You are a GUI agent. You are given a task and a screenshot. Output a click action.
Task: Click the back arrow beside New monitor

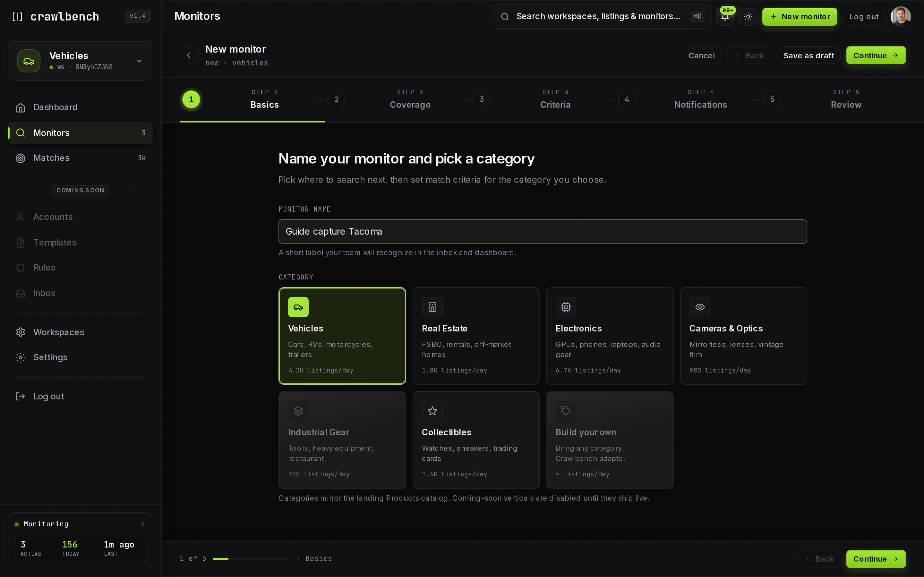(189, 55)
